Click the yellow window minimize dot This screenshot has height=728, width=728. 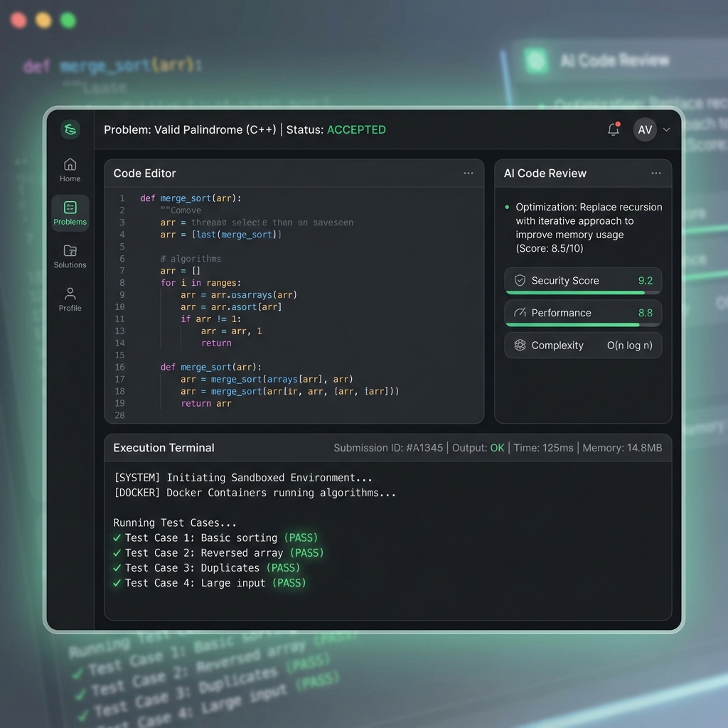pos(43,21)
